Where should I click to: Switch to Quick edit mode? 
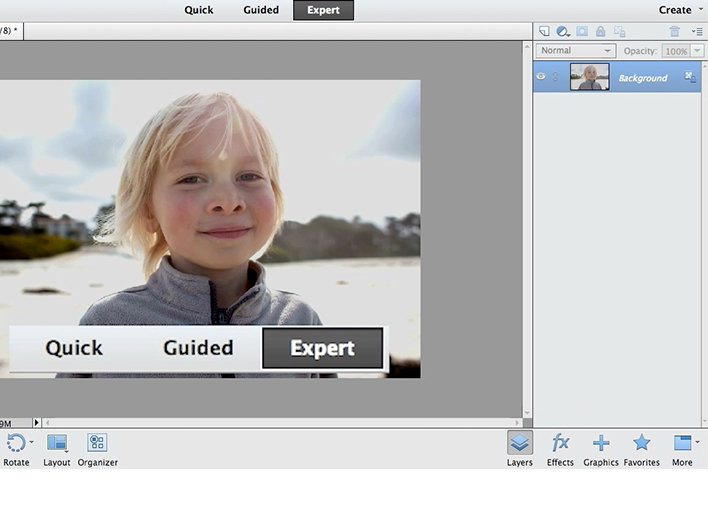coord(199,10)
